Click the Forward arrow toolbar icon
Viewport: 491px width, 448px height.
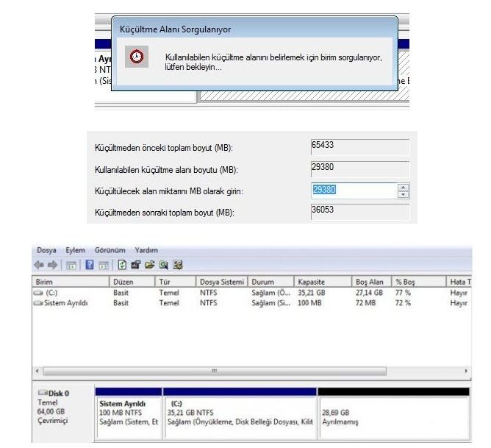(x=51, y=265)
